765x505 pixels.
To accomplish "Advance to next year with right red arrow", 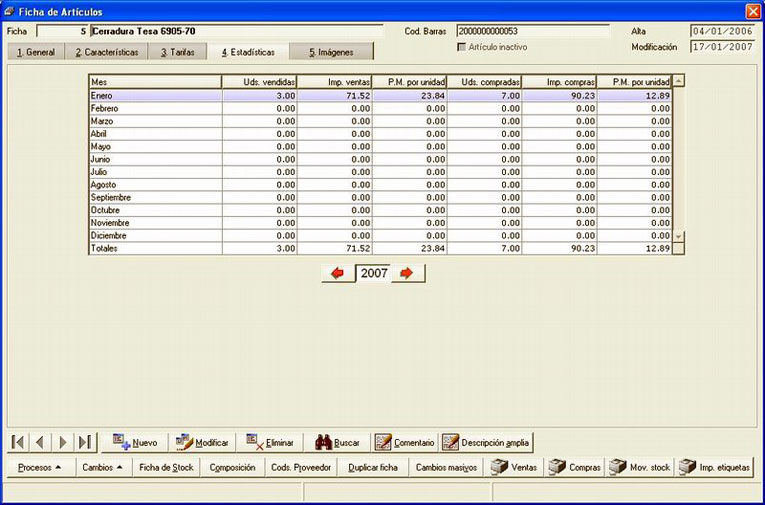I will point(407,273).
